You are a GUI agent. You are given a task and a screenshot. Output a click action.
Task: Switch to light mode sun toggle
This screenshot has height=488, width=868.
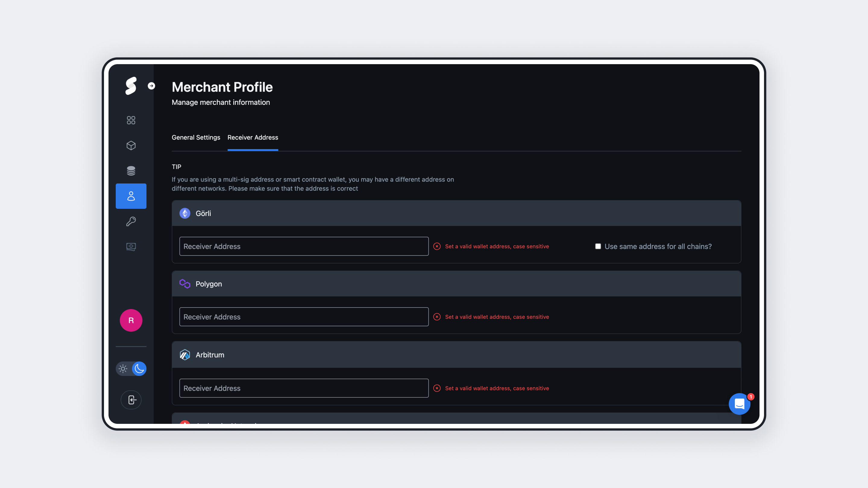pos(123,368)
